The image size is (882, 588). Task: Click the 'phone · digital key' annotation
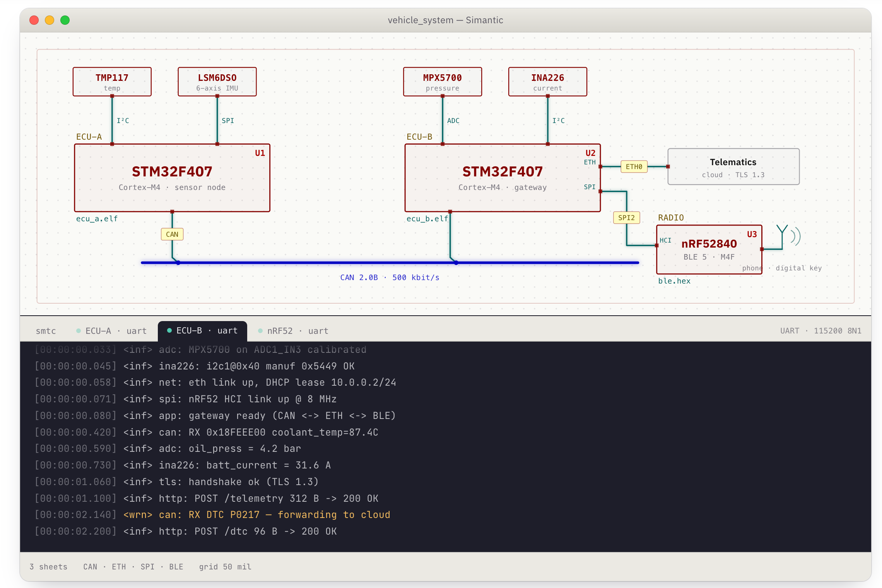(782, 268)
